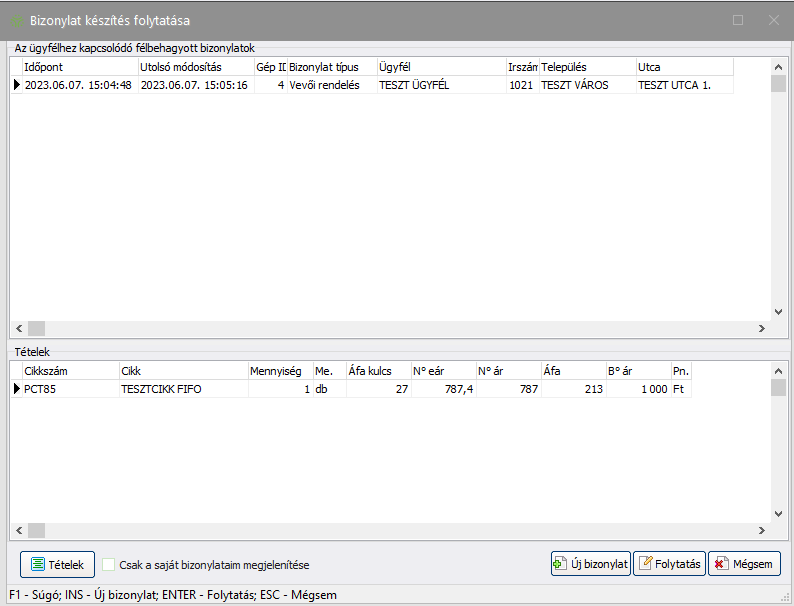This screenshot has width=794, height=606.
Task: Click the Tételek button
Action: tap(58, 564)
